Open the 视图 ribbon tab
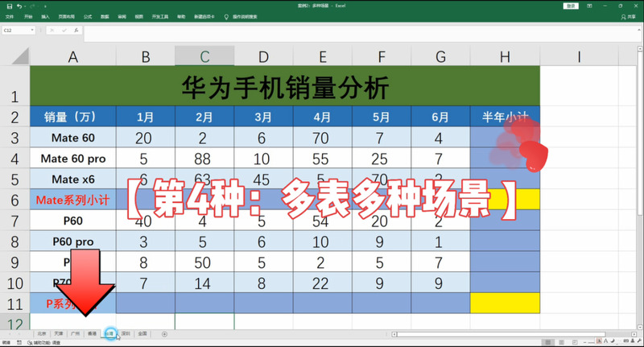The image size is (644, 347). point(139,17)
